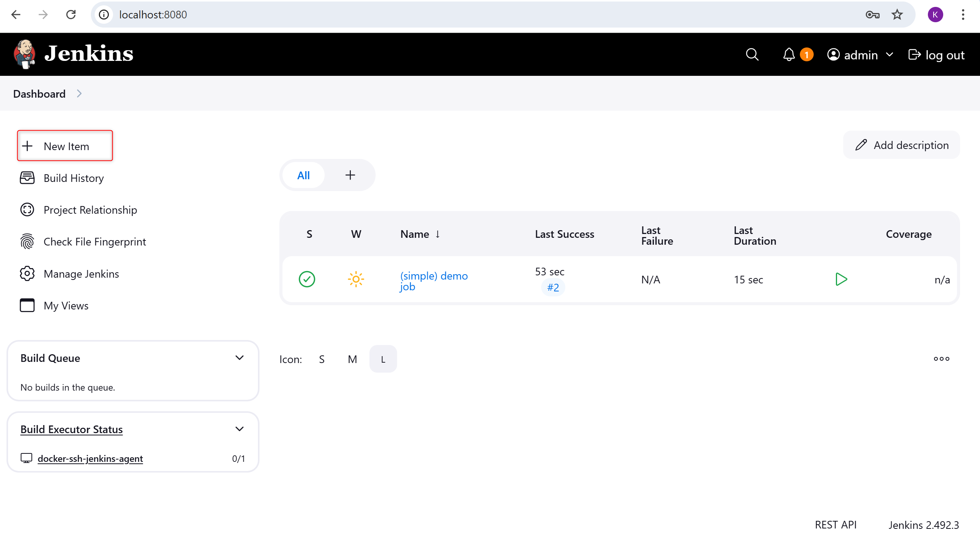Image resolution: width=980 pixels, height=548 pixels.
Task: Open docker-ssh-jenkins-agent node
Action: click(90, 458)
